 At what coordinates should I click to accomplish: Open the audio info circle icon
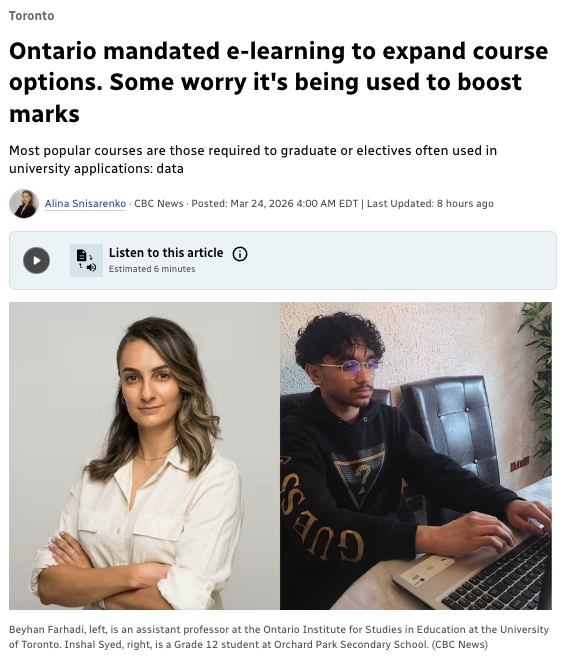coord(240,254)
